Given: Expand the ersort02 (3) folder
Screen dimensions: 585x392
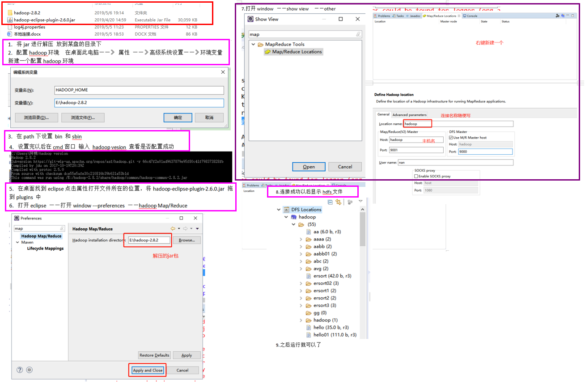Looking at the screenshot, I should point(301,283).
